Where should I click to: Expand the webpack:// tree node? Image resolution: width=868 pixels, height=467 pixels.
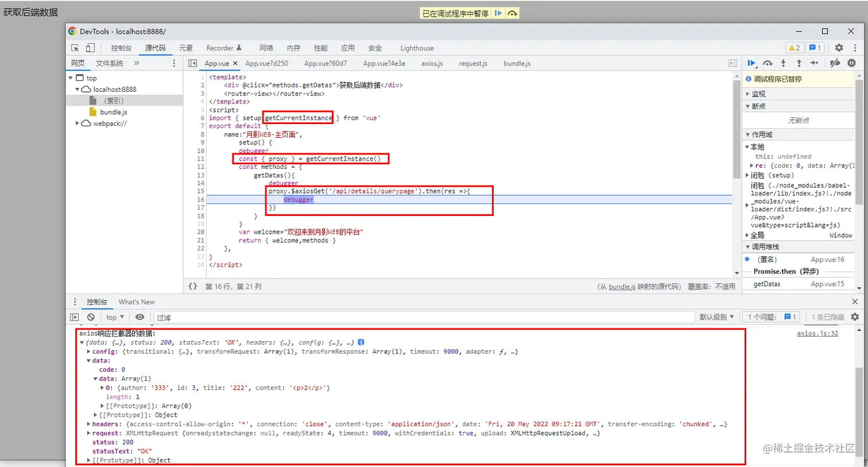point(77,123)
